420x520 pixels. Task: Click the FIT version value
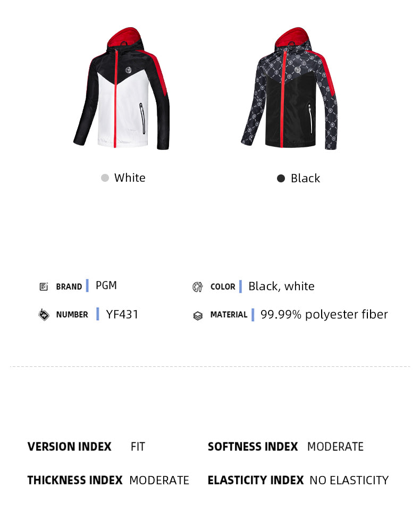point(138,447)
